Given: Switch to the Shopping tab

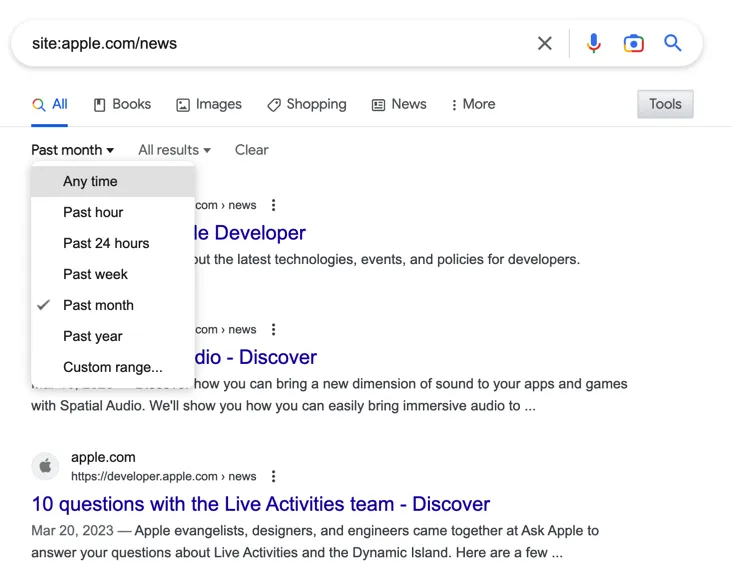Looking at the screenshot, I should click(x=307, y=104).
